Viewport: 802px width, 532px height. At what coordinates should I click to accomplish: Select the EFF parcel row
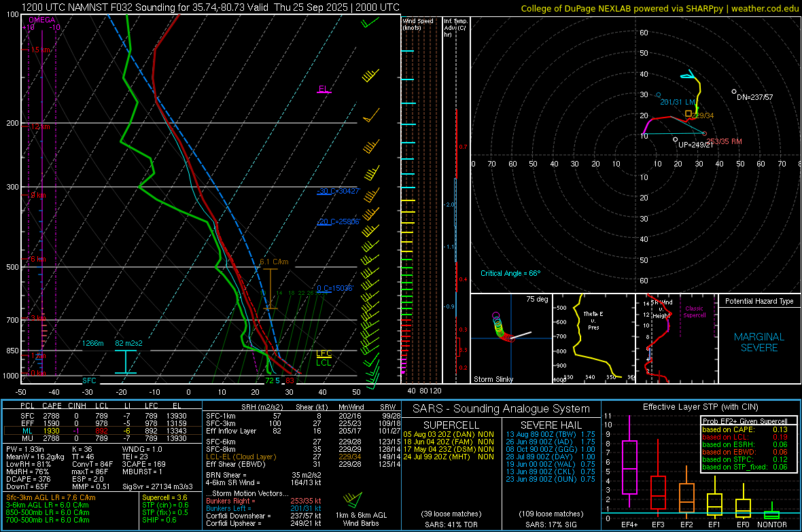pos(103,423)
